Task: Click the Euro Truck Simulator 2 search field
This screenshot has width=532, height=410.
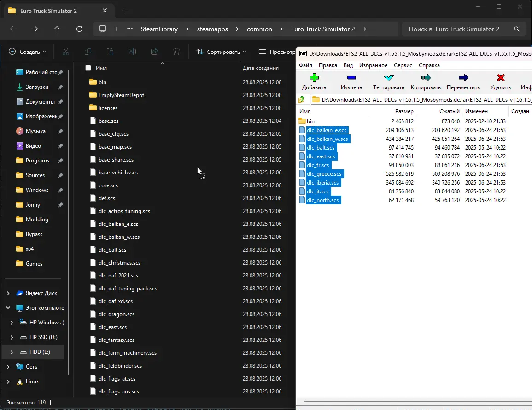Action: click(458, 29)
